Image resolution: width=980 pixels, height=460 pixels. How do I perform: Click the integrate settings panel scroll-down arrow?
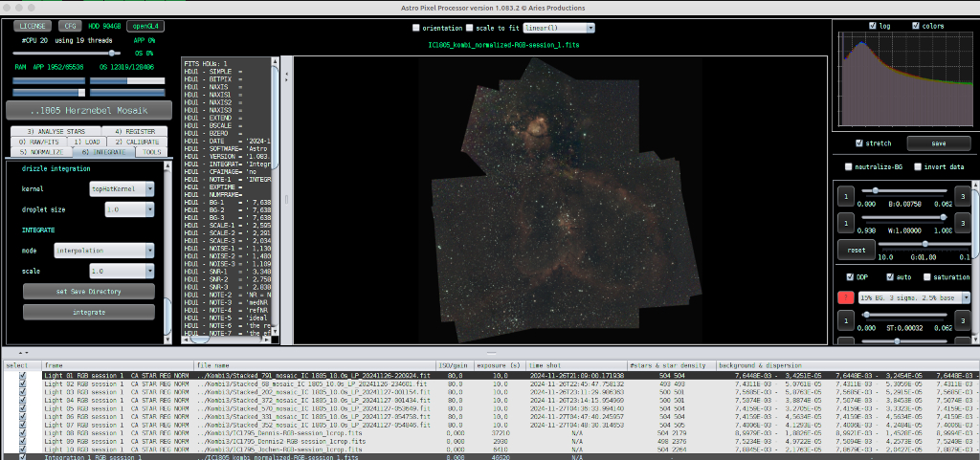tap(167, 339)
